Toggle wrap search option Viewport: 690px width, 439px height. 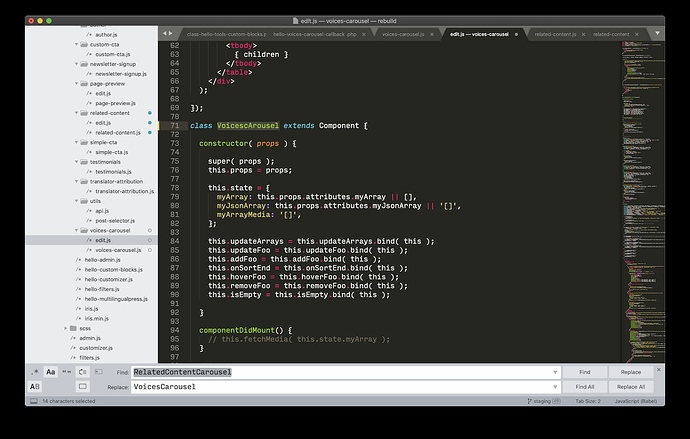coord(82,372)
